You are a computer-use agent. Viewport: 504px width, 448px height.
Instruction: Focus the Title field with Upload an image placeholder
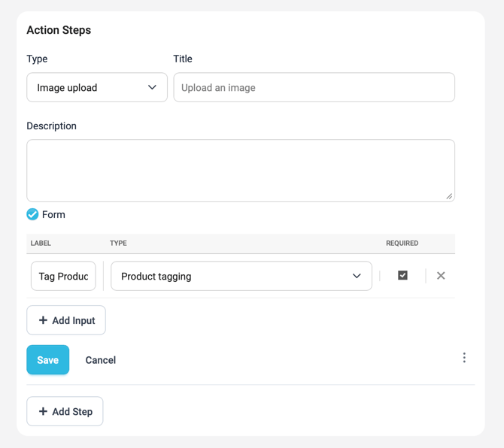[x=314, y=87]
